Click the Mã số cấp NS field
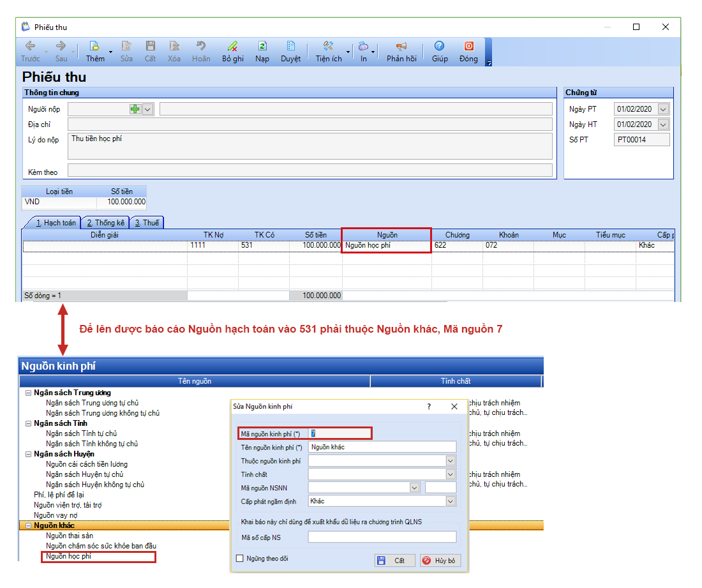 tap(382, 537)
